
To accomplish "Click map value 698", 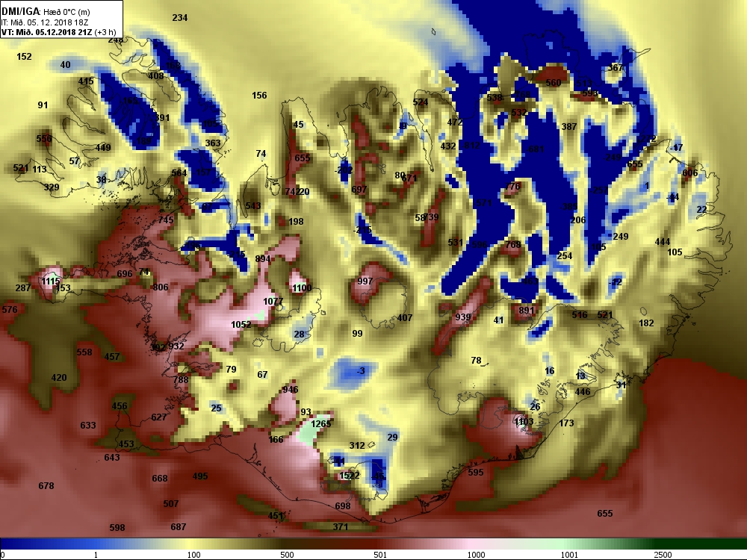I will [x=343, y=505].
